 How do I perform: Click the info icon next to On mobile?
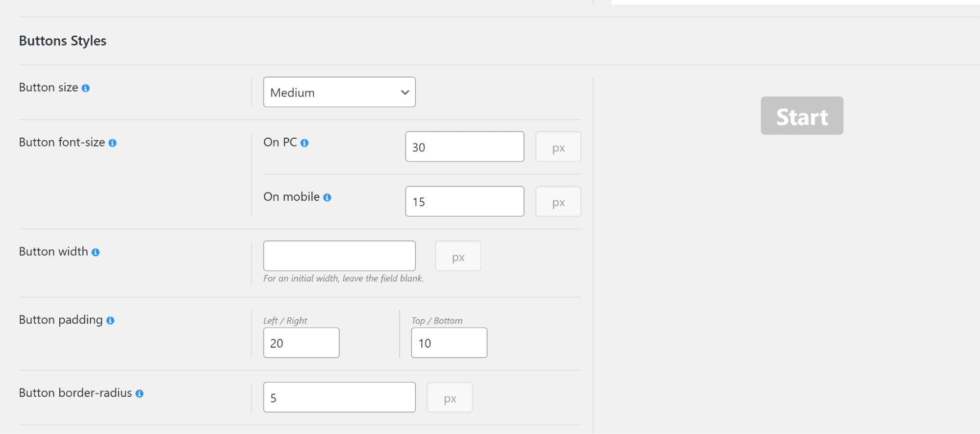[327, 197]
